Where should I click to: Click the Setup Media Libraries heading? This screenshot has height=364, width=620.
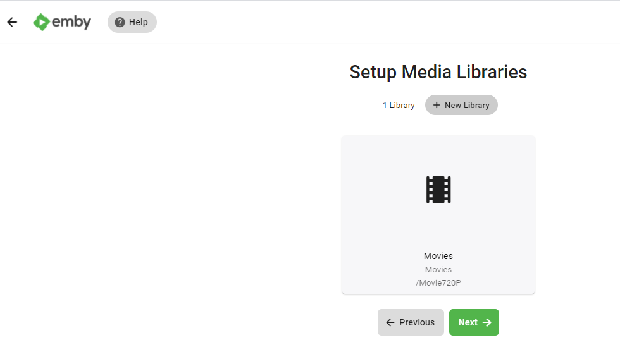(x=438, y=72)
